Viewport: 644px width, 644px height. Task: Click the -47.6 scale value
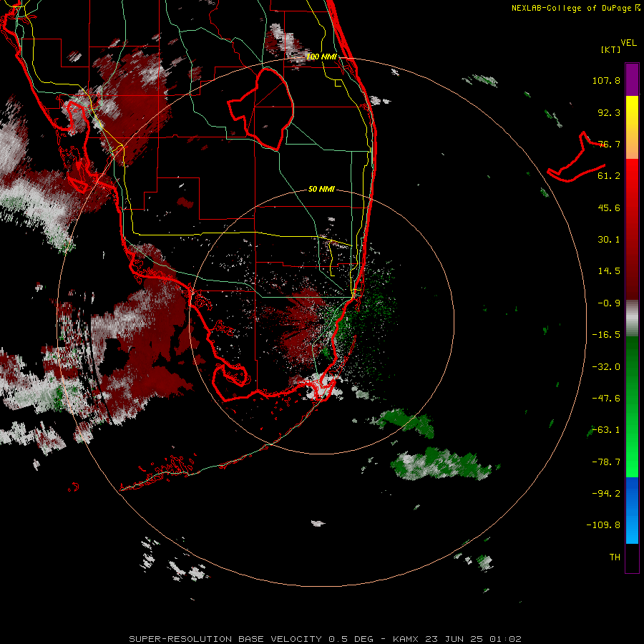(606, 399)
